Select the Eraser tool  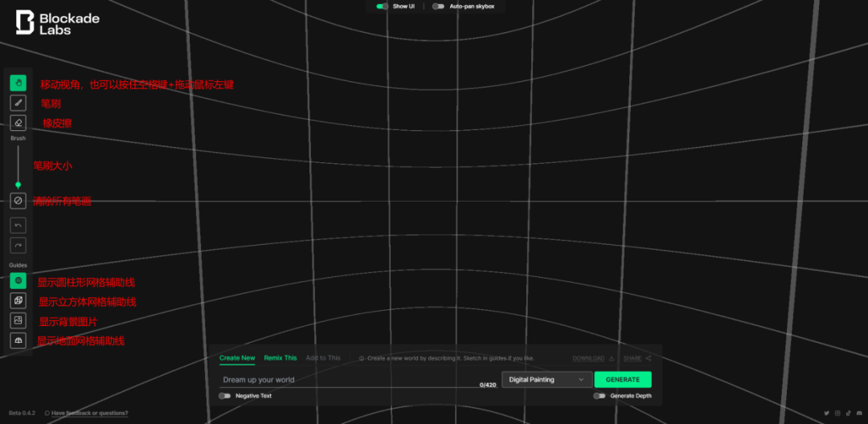18,123
